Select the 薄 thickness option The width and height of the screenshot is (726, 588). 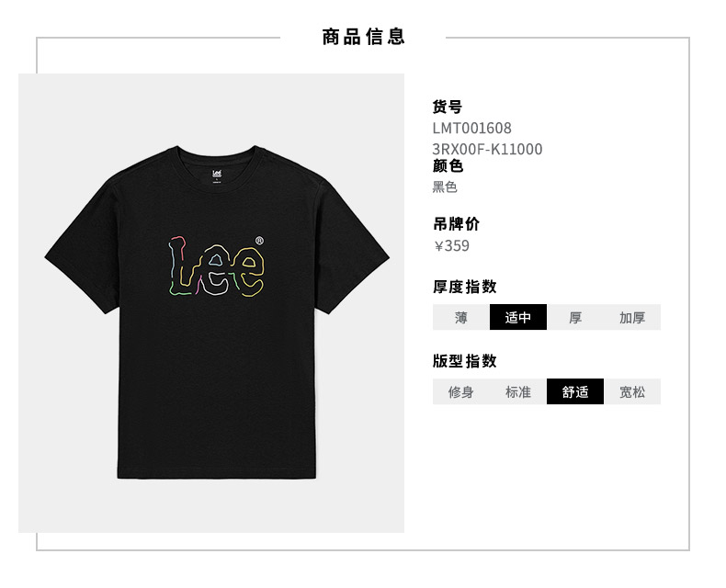[x=460, y=317]
